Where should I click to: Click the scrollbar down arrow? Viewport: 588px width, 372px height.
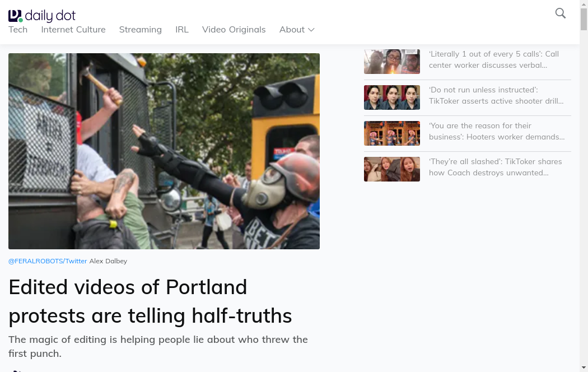coord(584,367)
